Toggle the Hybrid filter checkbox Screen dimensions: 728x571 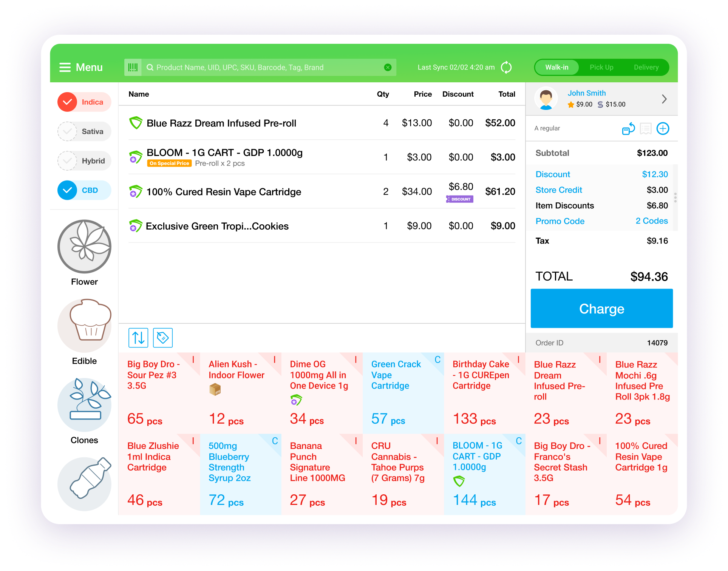(67, 161)
